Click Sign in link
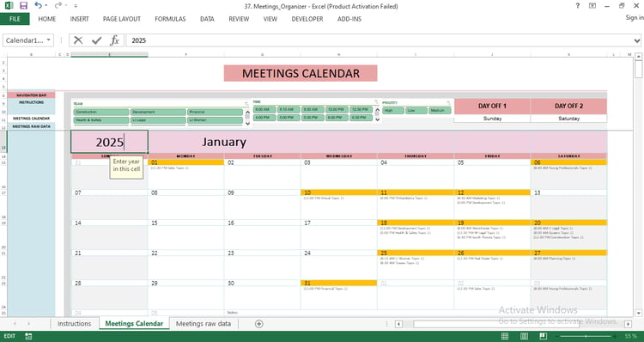The width and height of the screenshot is (644, 342). 635,18
